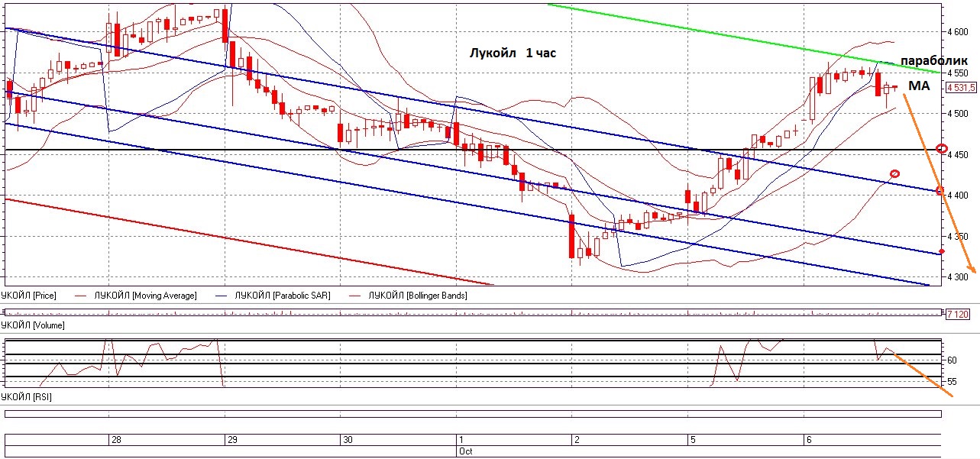
Task: Click the 4 350 price axis label
Action: tap(958, 237)
